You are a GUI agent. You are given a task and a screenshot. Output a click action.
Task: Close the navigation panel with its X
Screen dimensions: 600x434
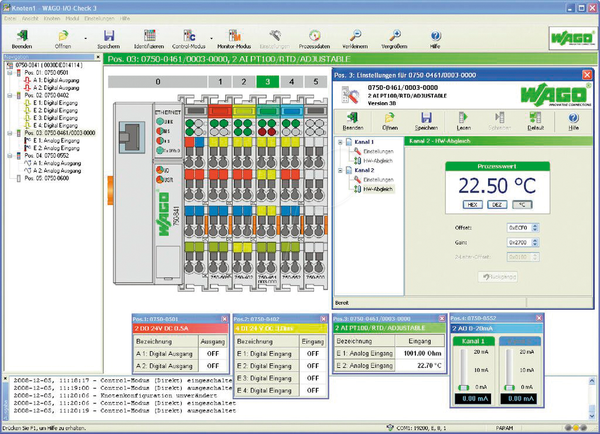[x=98, y=57]
